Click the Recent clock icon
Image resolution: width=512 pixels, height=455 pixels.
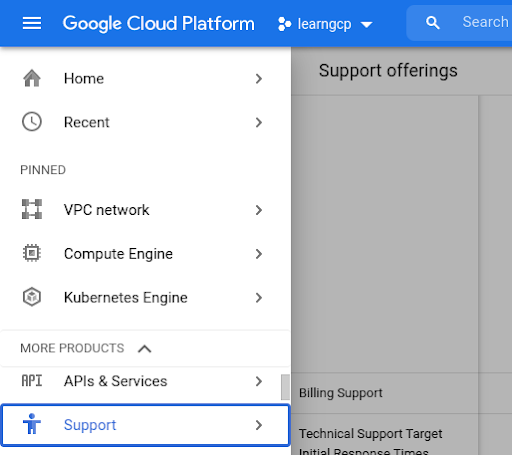tap(32, 122)
